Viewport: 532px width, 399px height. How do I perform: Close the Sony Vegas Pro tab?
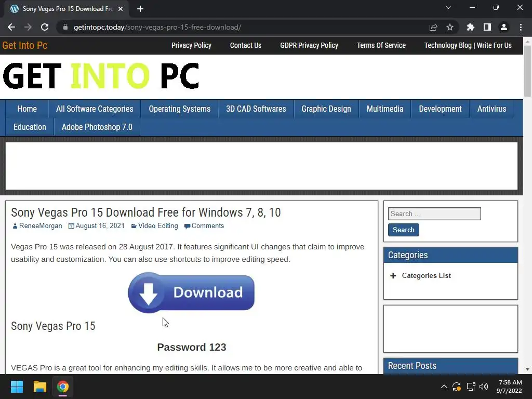click(x=121, y=9)
